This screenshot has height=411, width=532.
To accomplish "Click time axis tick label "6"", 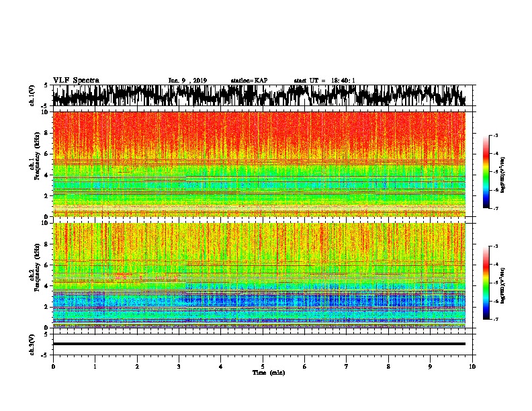I will click(305, 367).
